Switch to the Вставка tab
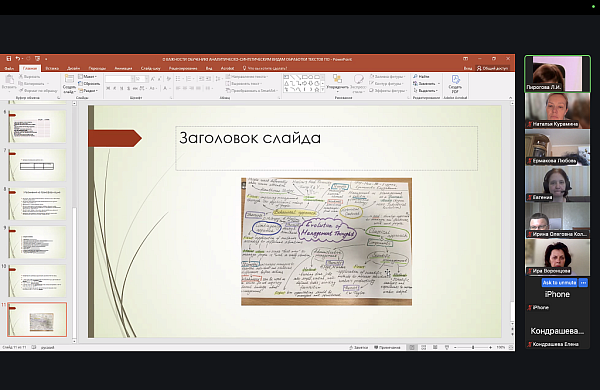Image resolution: width=600 pixels, height=390 pixels. [x=52, y=68]
